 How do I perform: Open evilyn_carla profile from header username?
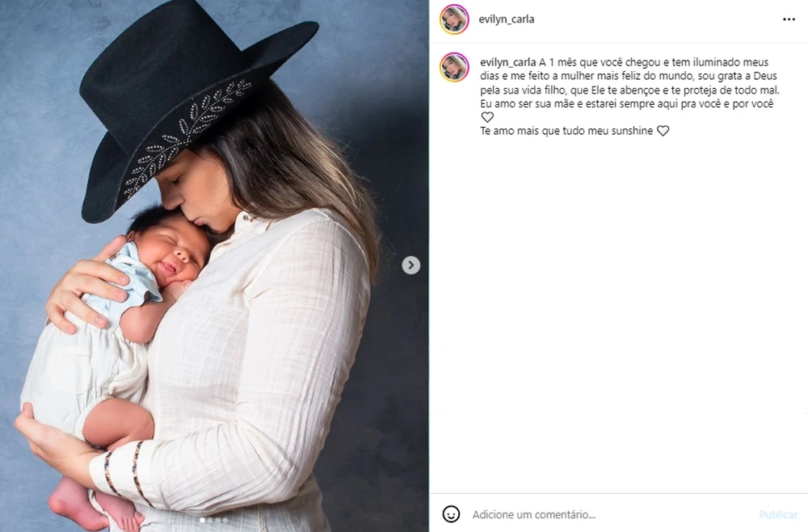[507, 19]
